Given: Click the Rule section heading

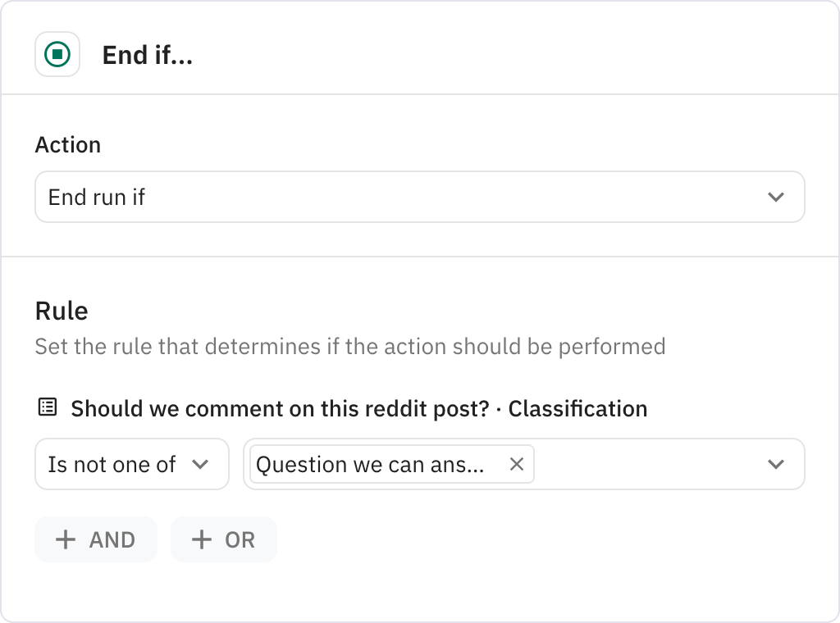Looking at the screenshot, I should click(x=62, y=311).
